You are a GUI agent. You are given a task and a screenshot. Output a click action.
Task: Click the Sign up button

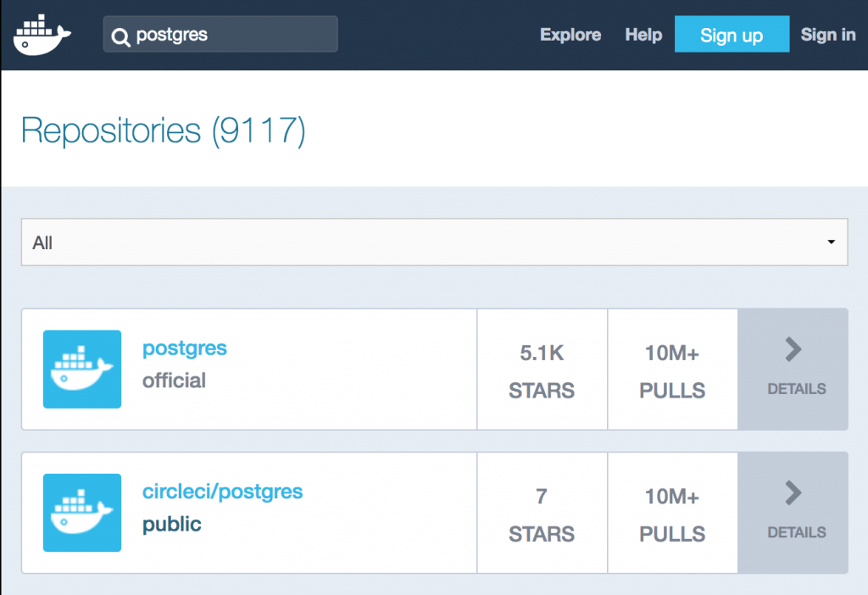[732, 35]
